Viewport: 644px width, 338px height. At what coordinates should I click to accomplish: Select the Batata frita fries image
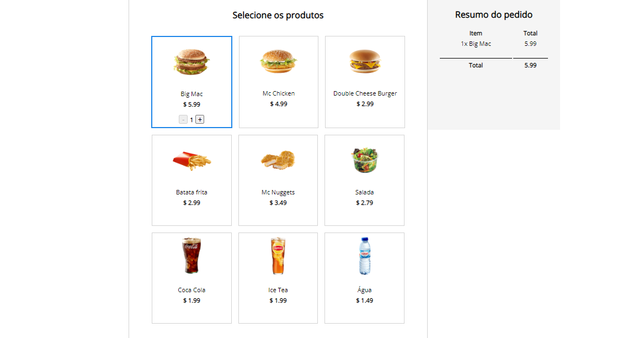tap(191, 160)
